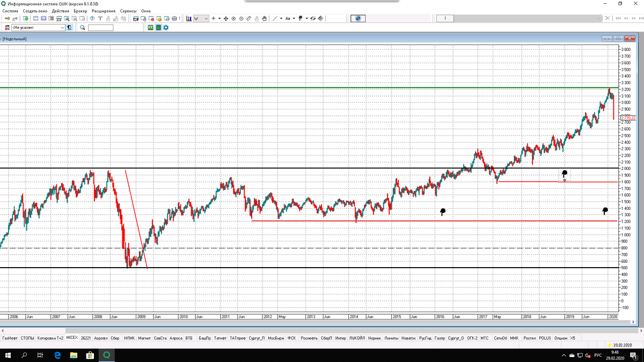Click the key-shaped connect icon

point(8,18)
